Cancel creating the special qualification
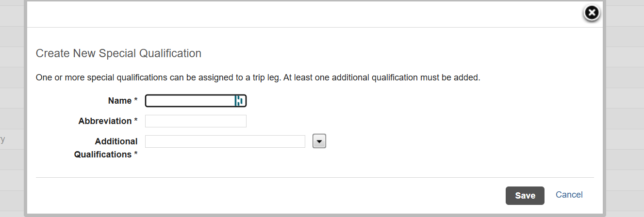The width and height of the screenshot is (644, 217). tap(569, 195)
